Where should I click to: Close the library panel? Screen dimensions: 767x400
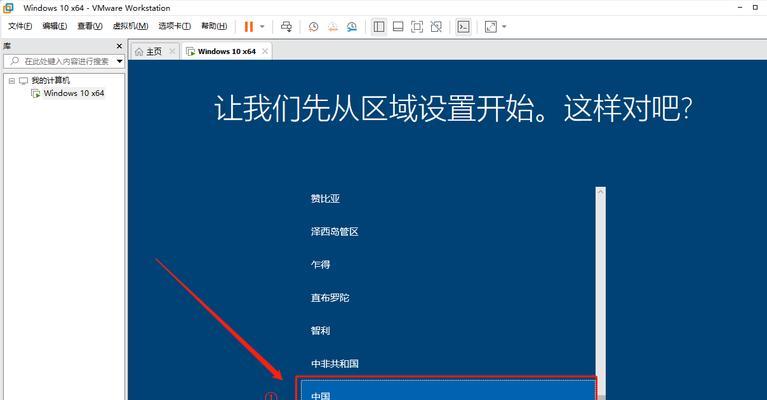coord(119,46)
